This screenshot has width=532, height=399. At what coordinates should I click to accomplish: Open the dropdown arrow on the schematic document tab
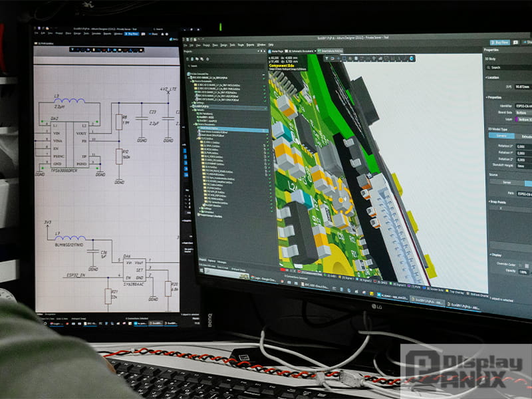coord(315,51)
